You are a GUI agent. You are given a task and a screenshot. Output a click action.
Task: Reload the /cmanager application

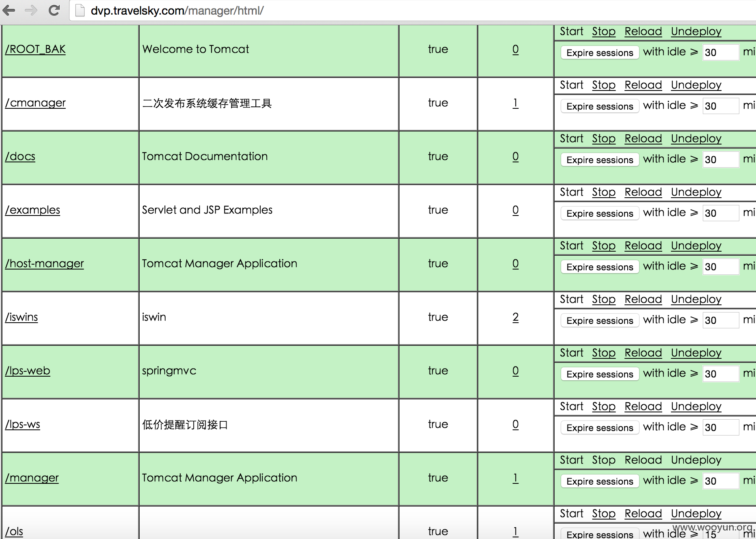point(643,85)
